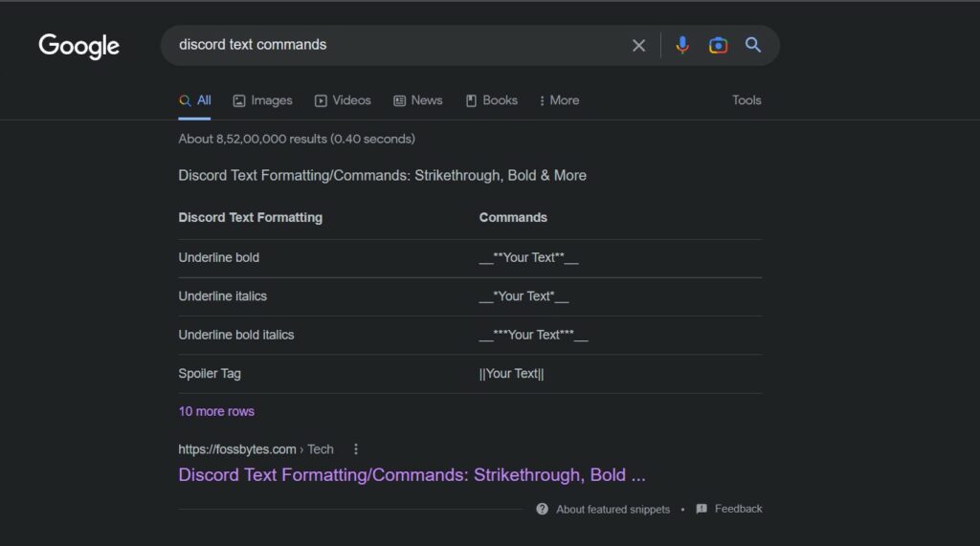Image resolution: width=980 pixels, height=546 pixels.
Task: Click the Google logo
Action: pos(78,45)
